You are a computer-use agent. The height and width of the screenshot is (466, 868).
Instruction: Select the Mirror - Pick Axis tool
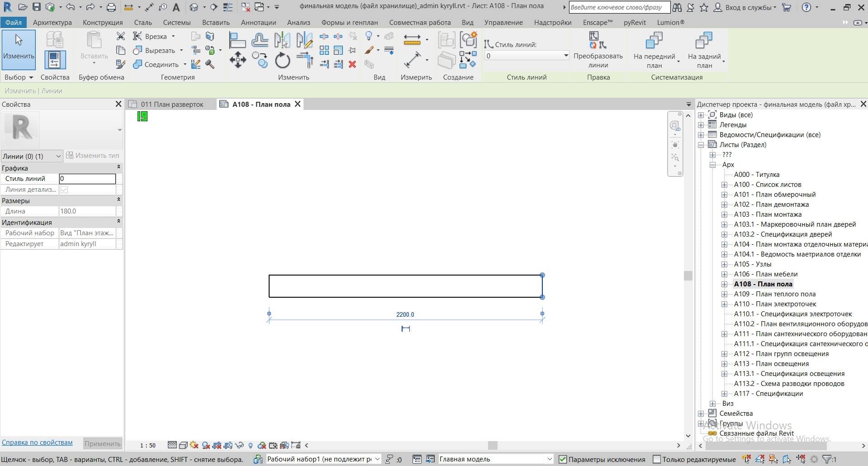pos(282,41)
